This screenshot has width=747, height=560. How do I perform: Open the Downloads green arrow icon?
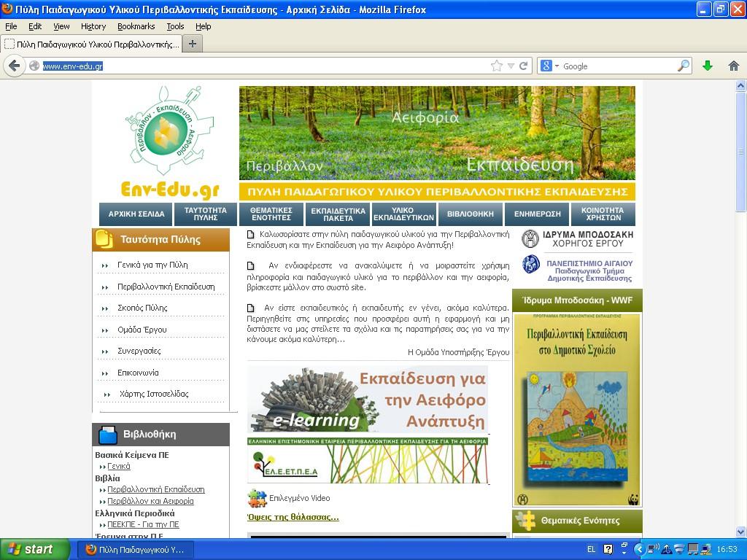(x=708, y=66)
